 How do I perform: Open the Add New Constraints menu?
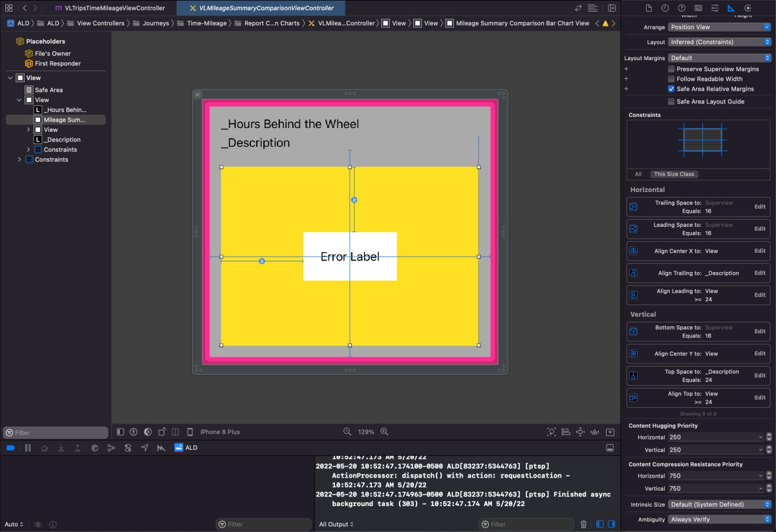coord(581,432)
